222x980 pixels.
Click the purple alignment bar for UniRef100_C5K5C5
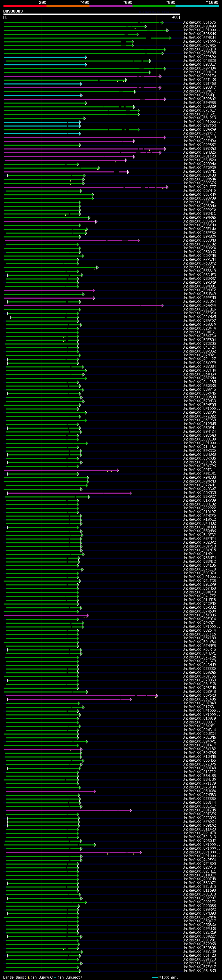[69, 493]
